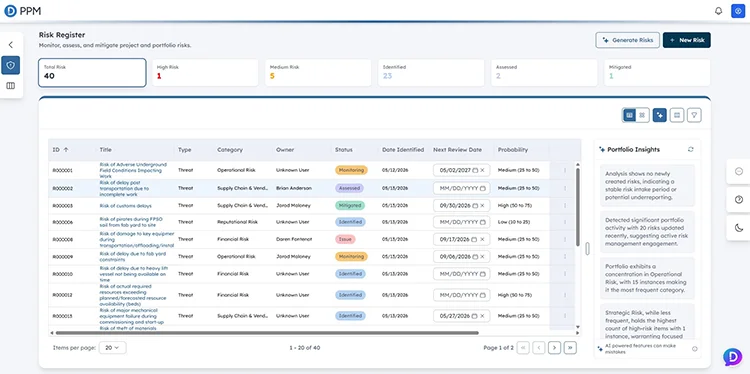
Task: Open the D assistant chat bubble
Action: pyautogui.click(x=732, y=357)
